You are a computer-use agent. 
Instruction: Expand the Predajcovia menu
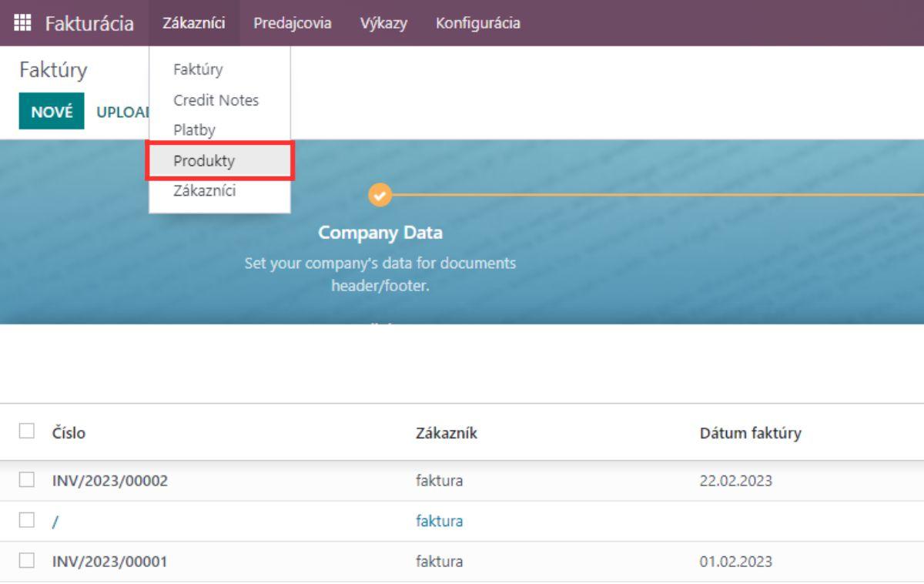click(292, 23)
